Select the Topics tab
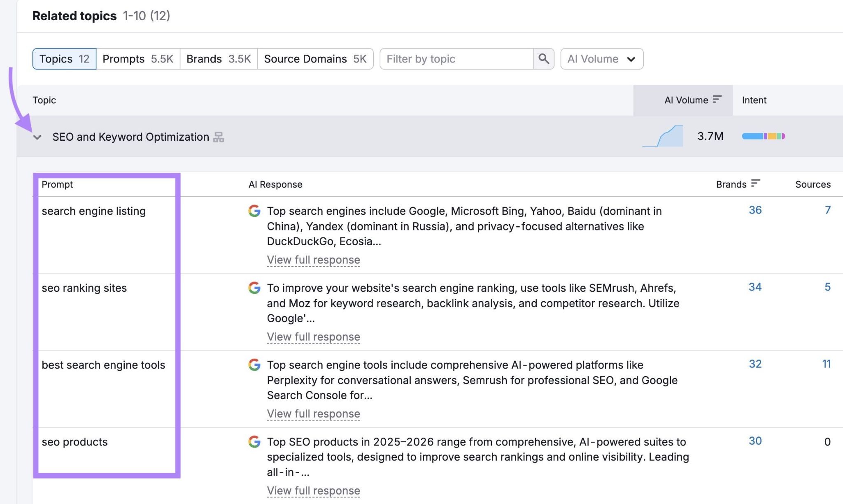The height and width of the screenshot is (504, 843). coord(64,58)
